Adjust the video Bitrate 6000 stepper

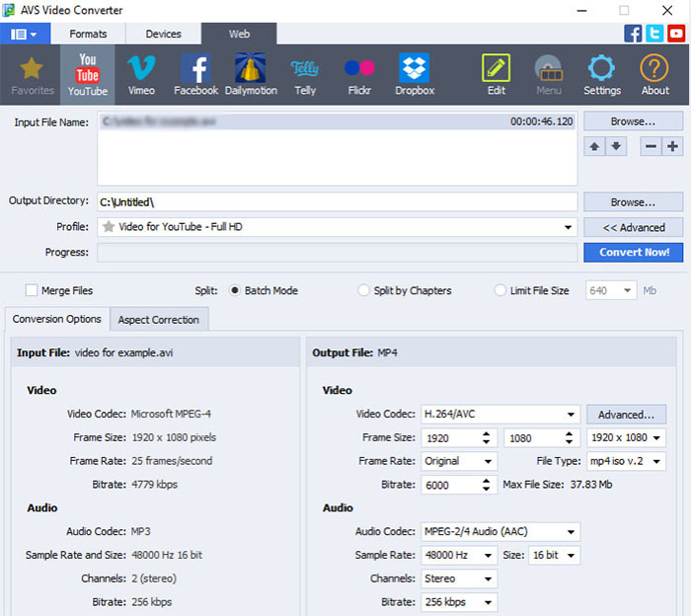tap(486, 485)
